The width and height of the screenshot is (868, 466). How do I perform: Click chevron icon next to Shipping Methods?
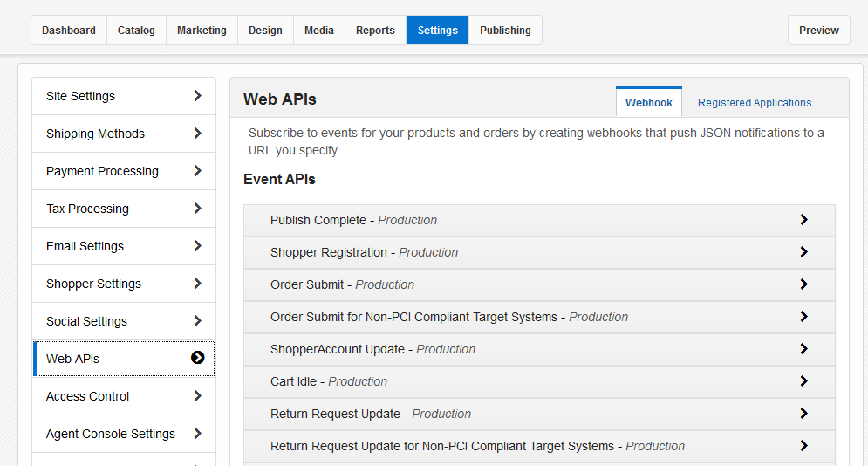pyautogui.click(x=197, y=133)
